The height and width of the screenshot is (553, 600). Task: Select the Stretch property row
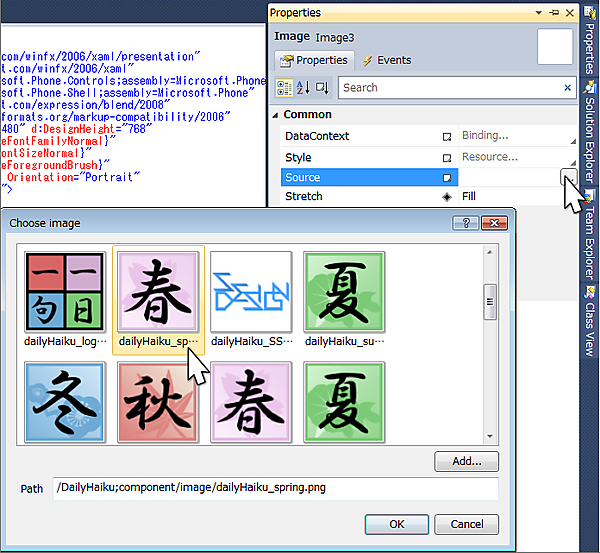[x=369, y=196]
